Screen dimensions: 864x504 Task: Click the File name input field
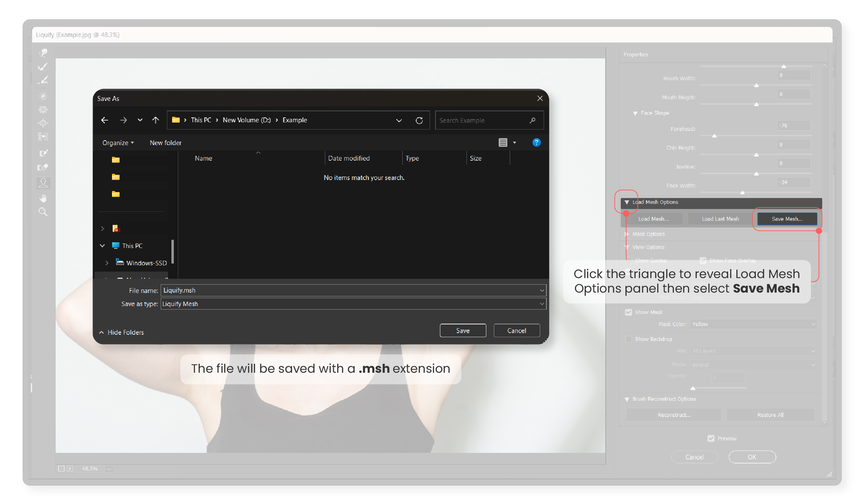353,290
